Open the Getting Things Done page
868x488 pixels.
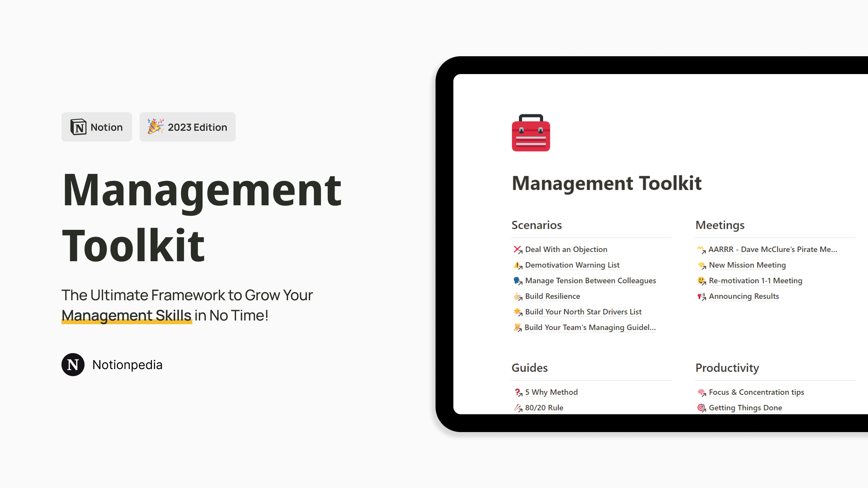pyautogui.click(x=745, y=408)
